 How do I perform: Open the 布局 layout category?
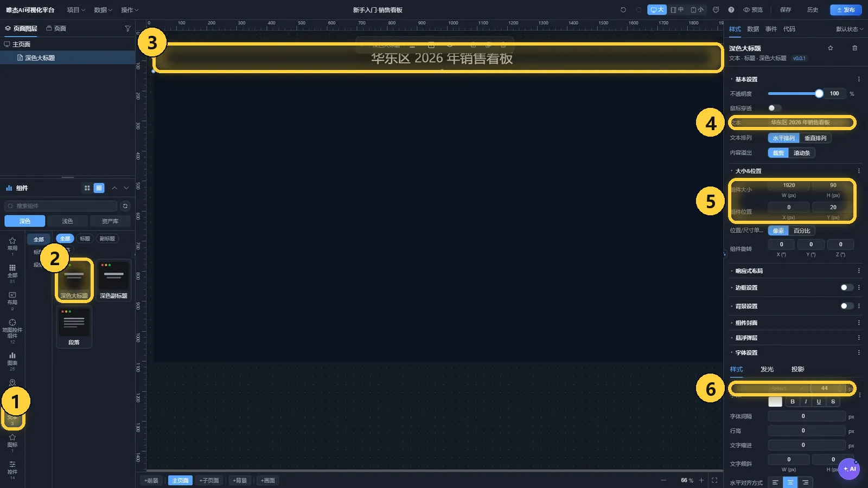tap(12, 301)
